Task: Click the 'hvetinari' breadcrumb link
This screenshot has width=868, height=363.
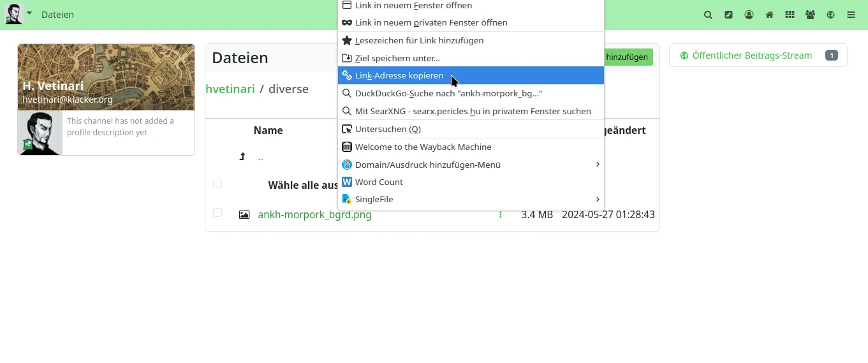Action: click(x=230, y=89)
